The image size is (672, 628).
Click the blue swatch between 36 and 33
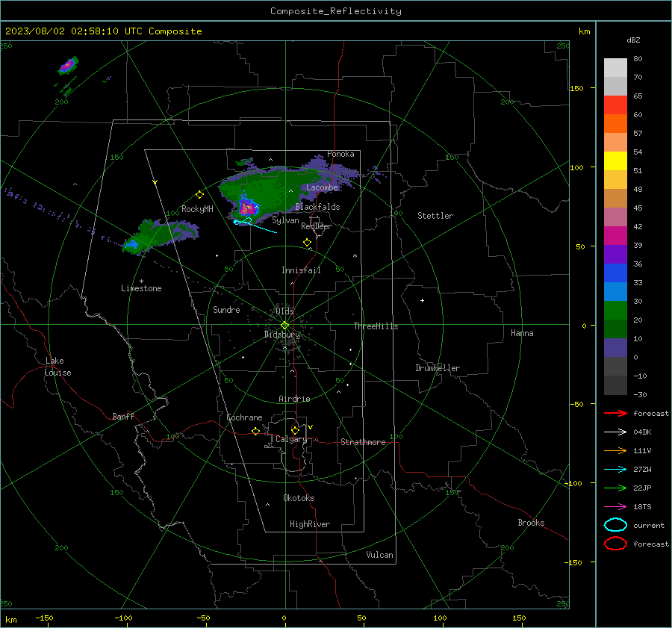pos(615,273)
